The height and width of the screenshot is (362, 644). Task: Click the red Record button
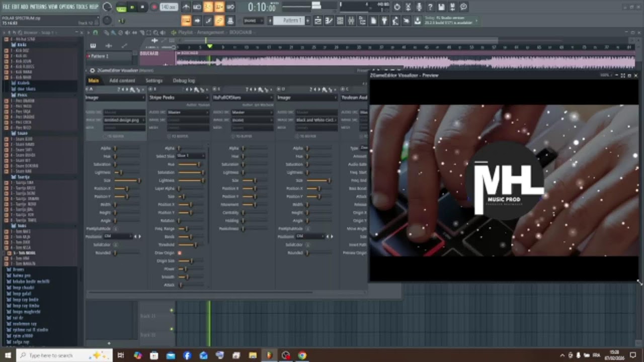coord(154,7)
